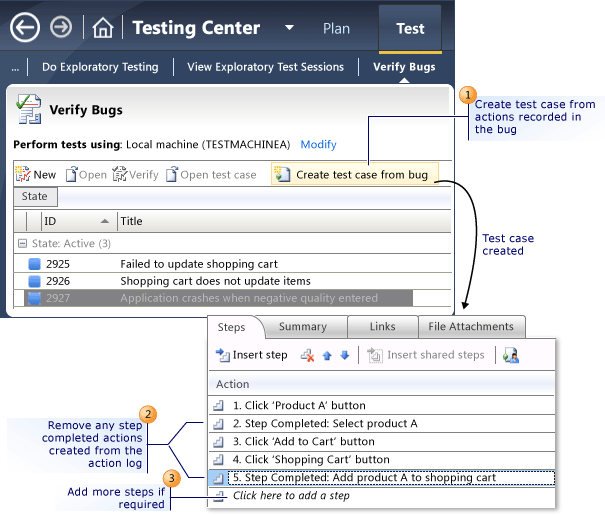Collapse the State: Active group

point(23,244)
